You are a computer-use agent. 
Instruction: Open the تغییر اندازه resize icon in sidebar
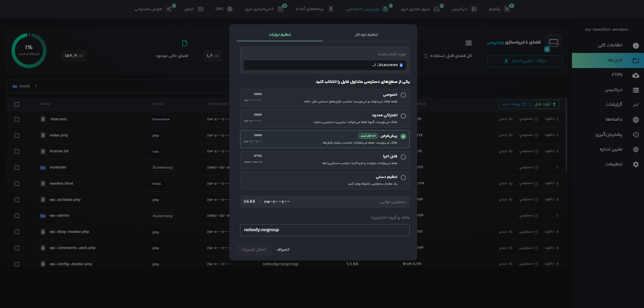click(x=636, y=149)
